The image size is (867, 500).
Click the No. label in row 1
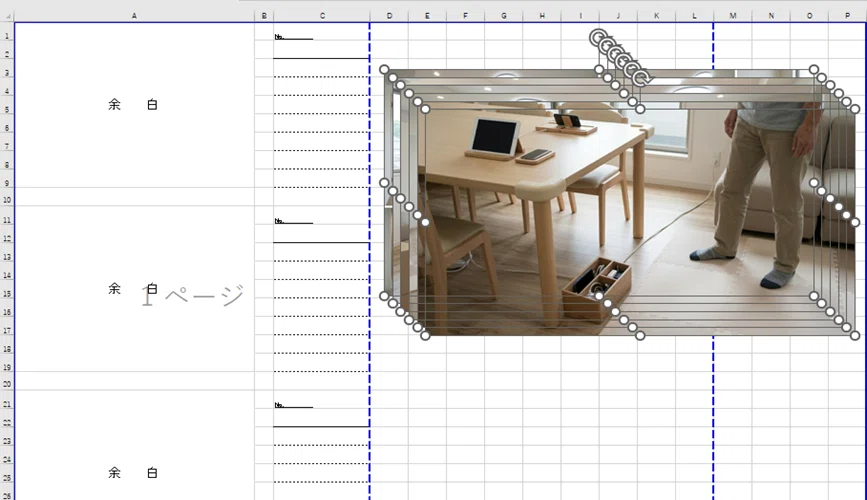click(x=279, y=37)
